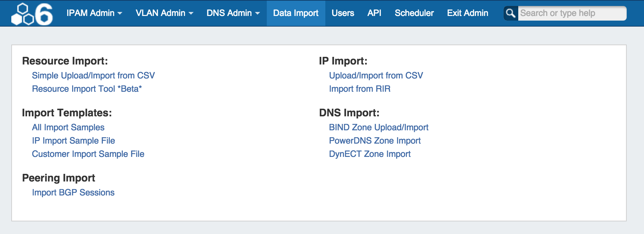Expand the DNS Admin dropdown

pyautogui.click(x=233, y=13)
